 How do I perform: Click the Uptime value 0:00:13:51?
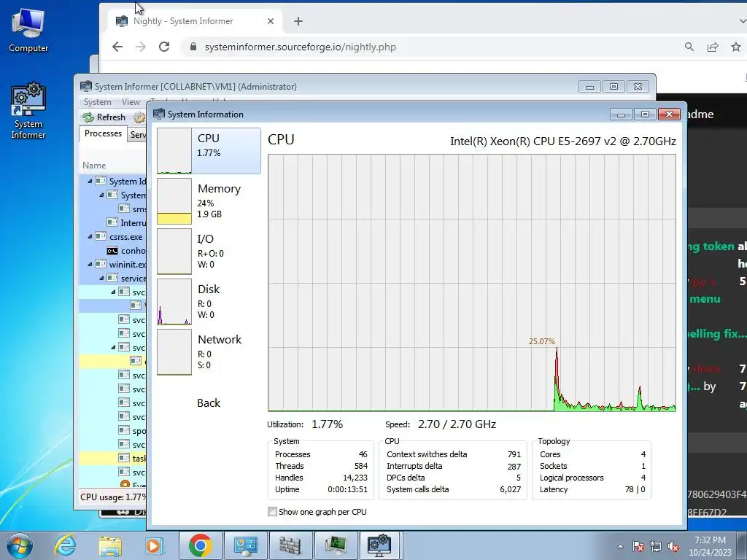pos(348,489)
